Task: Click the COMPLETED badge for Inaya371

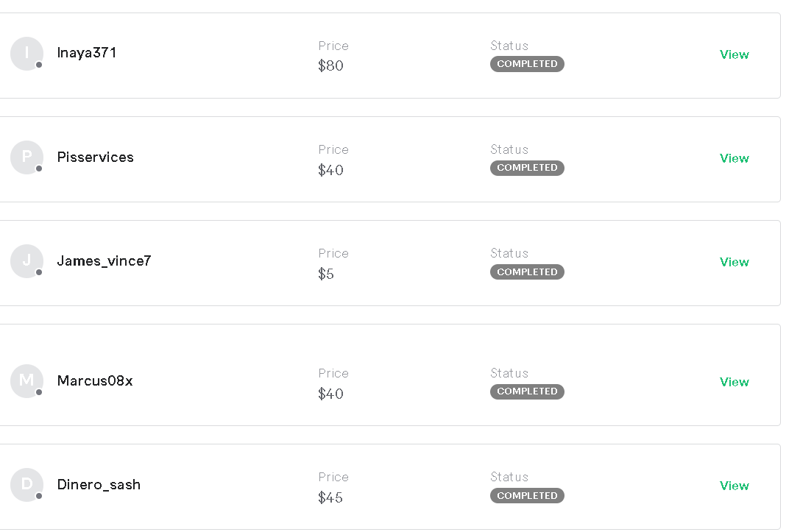Action: click(527, 64)
